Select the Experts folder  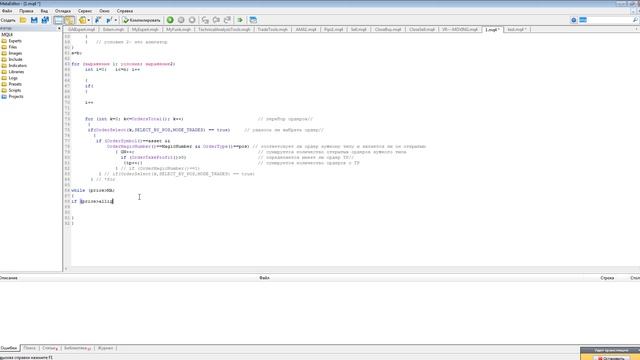15,41
